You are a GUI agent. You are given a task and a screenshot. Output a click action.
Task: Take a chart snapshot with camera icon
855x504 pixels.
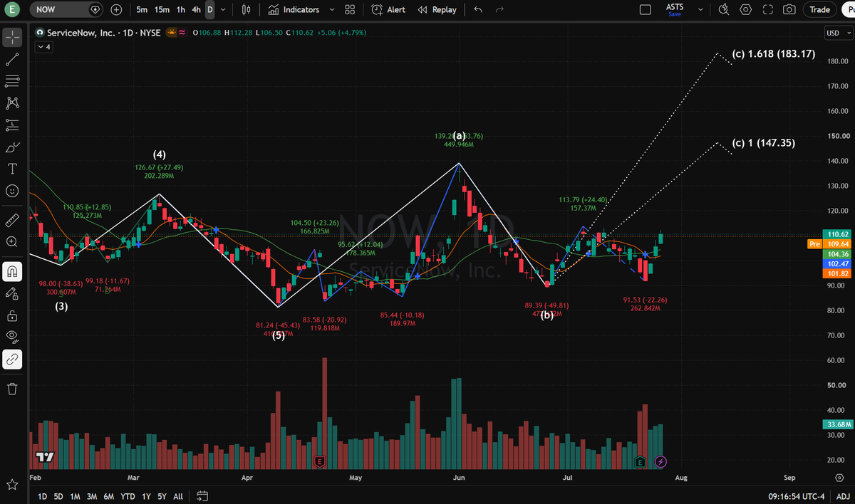(789, 10)
